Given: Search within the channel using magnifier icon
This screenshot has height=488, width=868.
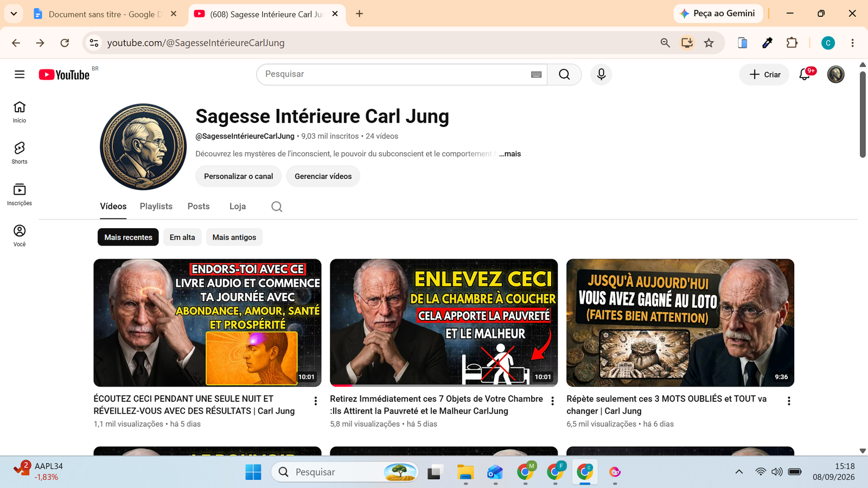Looking at the screenshot, I should (x=277, y=207).
